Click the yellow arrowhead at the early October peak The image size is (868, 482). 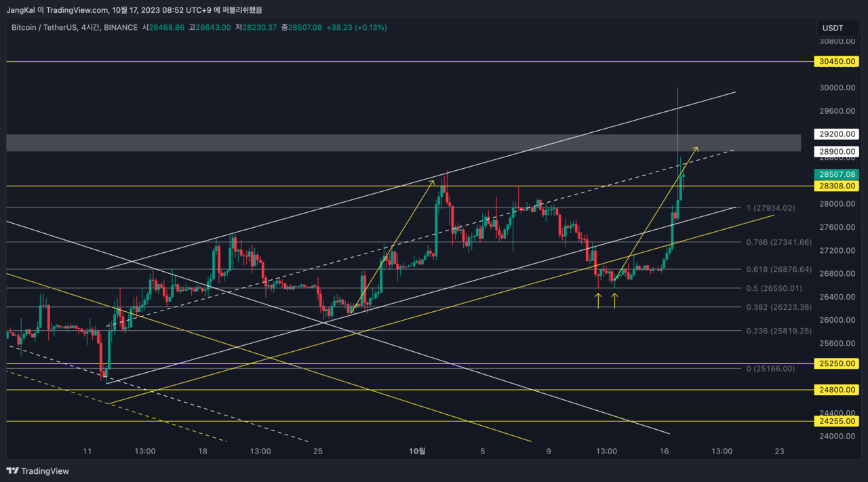[x=432, y=181]
